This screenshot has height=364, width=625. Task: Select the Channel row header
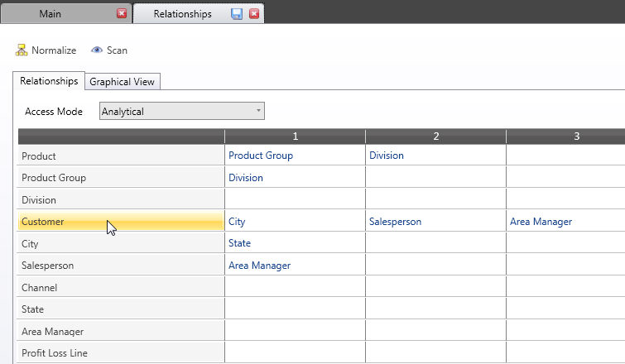click(121, 288)
